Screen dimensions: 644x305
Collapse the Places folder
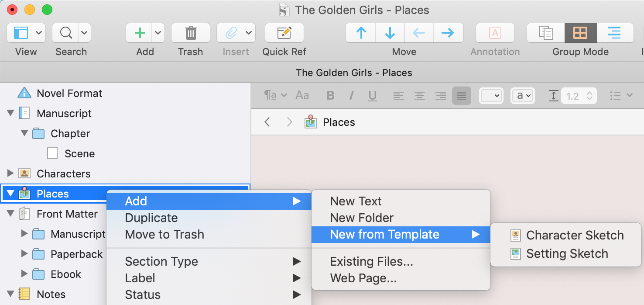10,194
